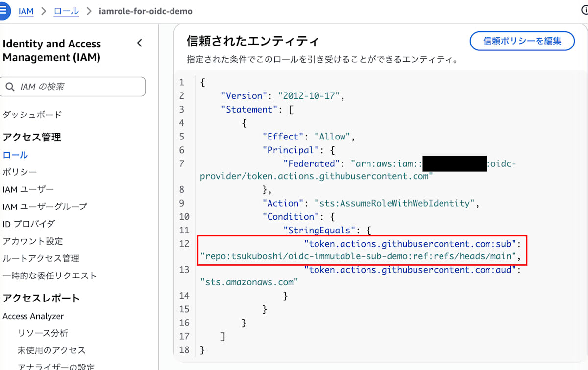588x370 pixels.
Task: Go to ロール breadcrumb link
Action: 66,11
